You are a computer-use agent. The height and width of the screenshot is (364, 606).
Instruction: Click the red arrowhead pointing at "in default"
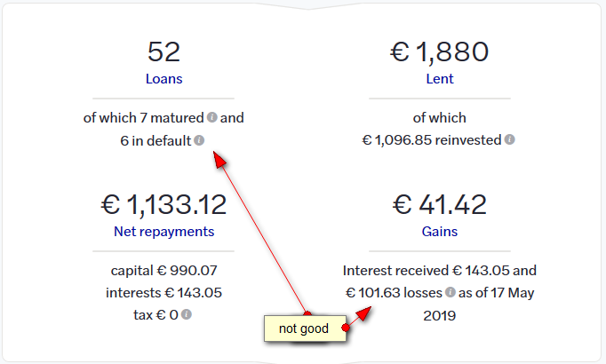point(219,159)
